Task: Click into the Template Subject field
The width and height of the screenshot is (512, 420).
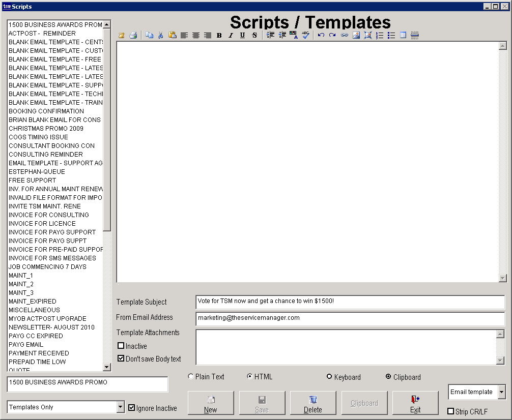Action: (350, 302)
